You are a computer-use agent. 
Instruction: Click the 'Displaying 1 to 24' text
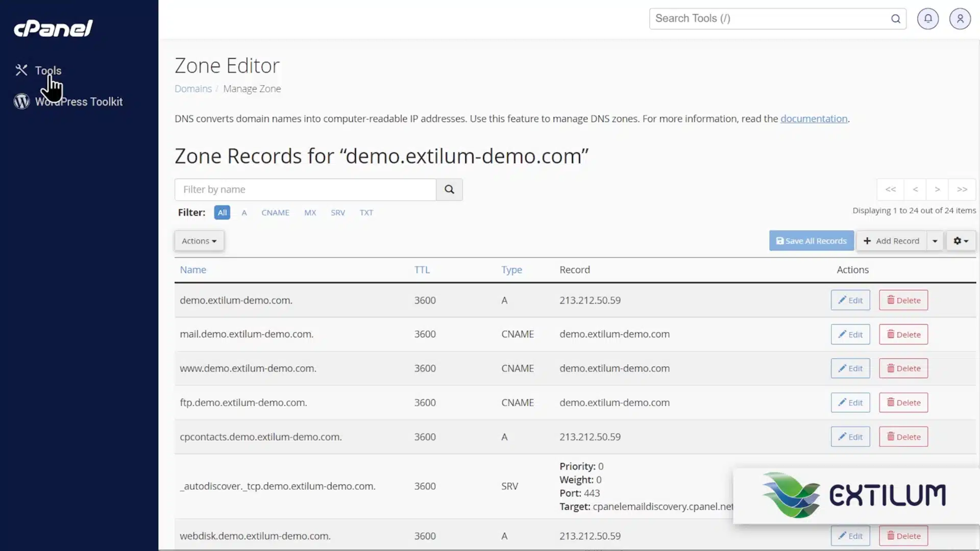[x=914, y=210]
